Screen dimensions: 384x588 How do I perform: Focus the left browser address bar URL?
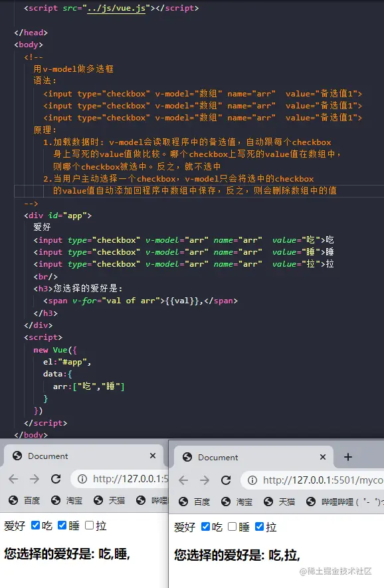point(130,479)
